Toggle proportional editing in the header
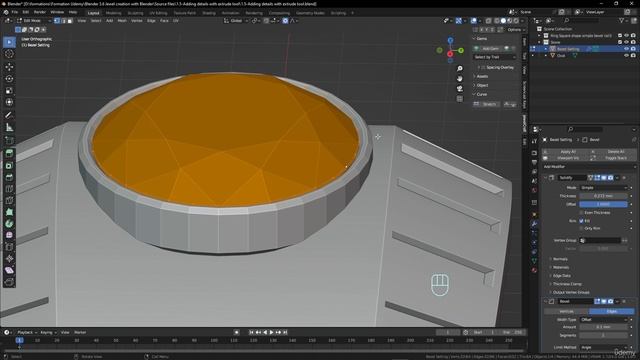This screenshot has width=640, height=360. coord(285,20)
